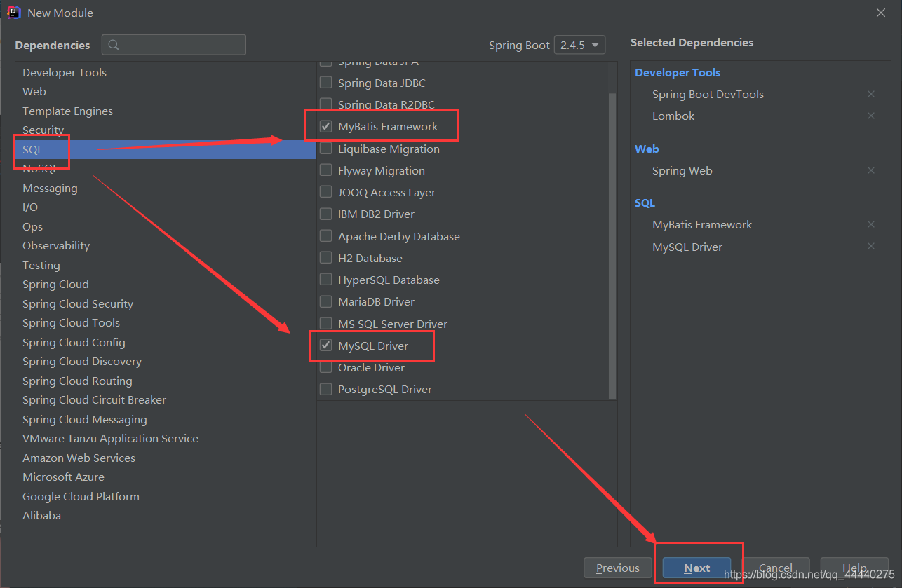
Task: Select Spring Cloud Discovery category
Action: 166,361
